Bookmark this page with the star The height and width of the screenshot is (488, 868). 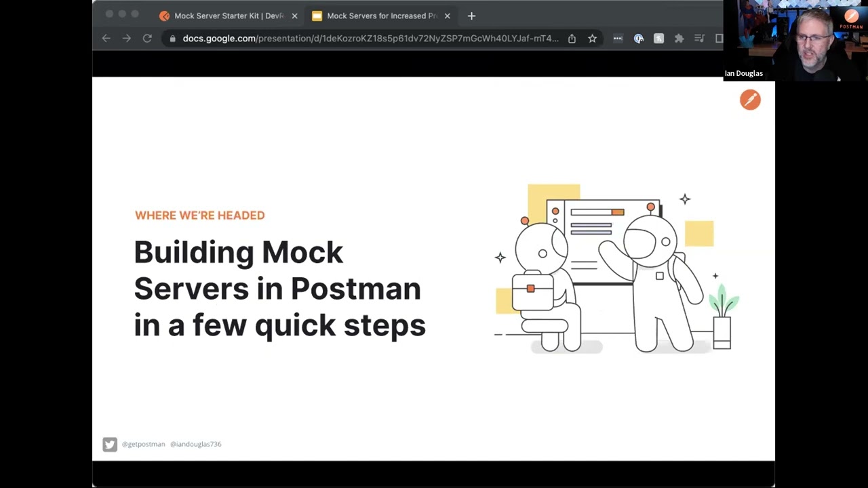point(592,39)
